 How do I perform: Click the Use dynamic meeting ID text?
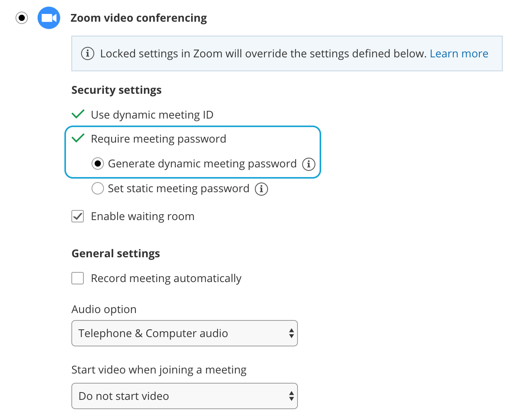click(152, 115)
